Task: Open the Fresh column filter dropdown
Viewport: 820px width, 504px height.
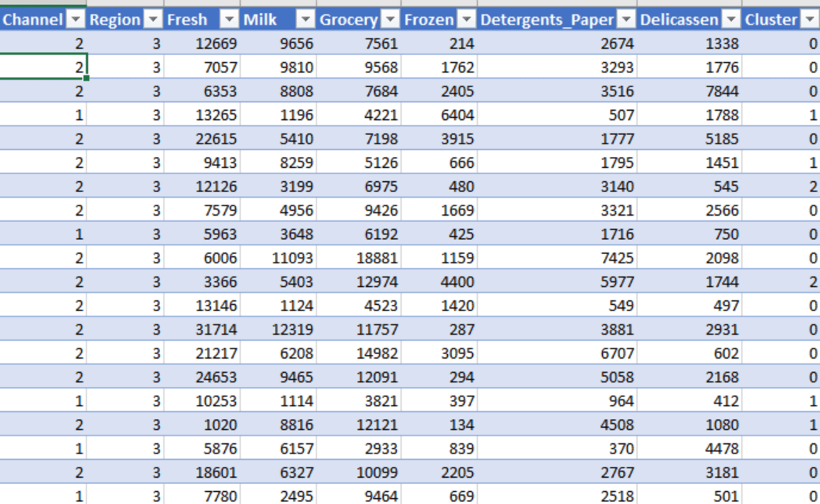Action: pyautogui.click(x=229, y=20)
